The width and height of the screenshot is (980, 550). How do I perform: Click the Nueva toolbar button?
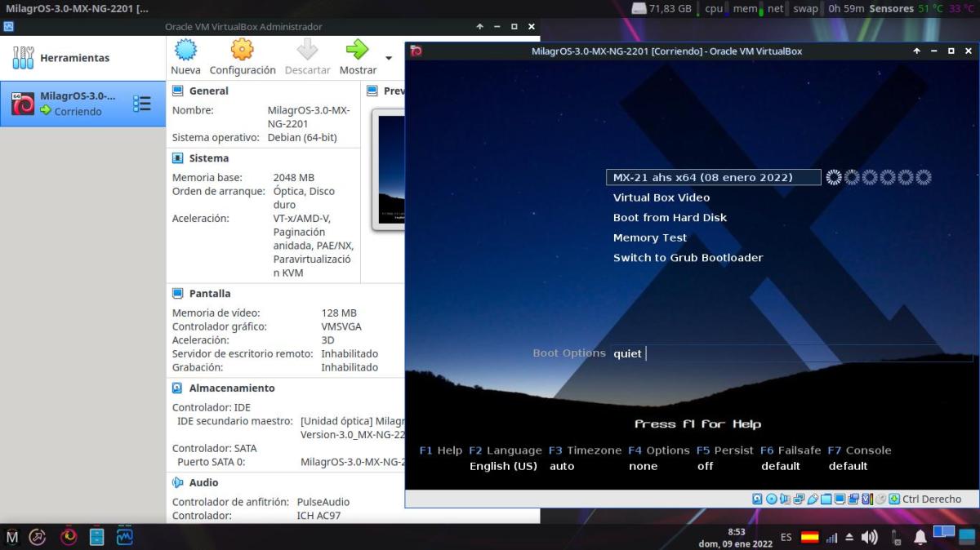pyautogui.click(x=185, y=57)
